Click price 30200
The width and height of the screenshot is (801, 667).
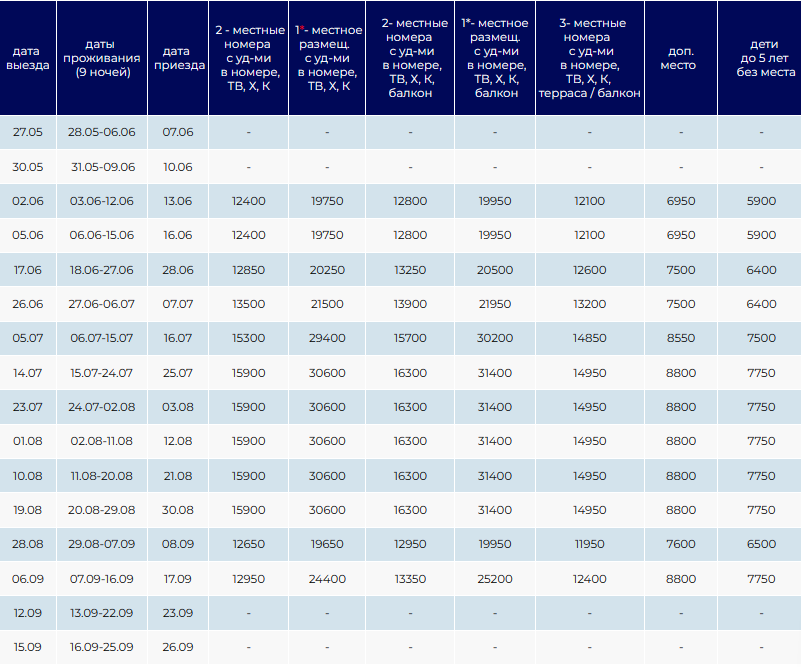coord(494,338)
